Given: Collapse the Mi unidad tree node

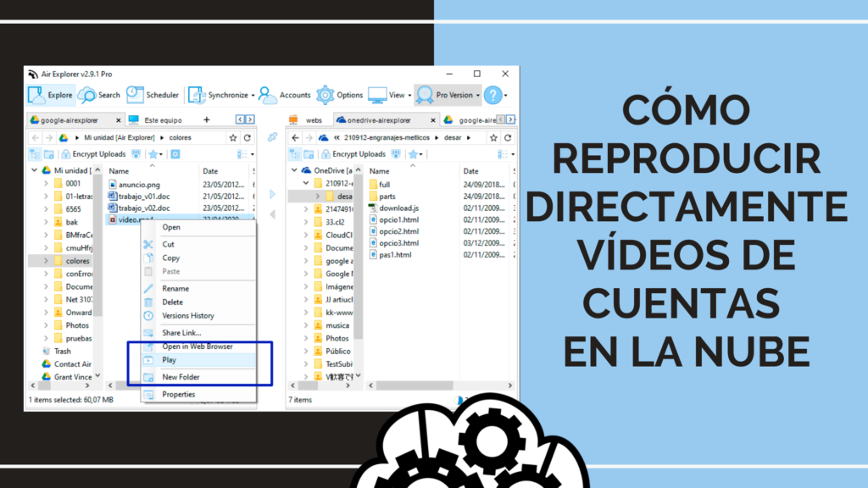Looking at the screenshot, I should coord(35,170).
